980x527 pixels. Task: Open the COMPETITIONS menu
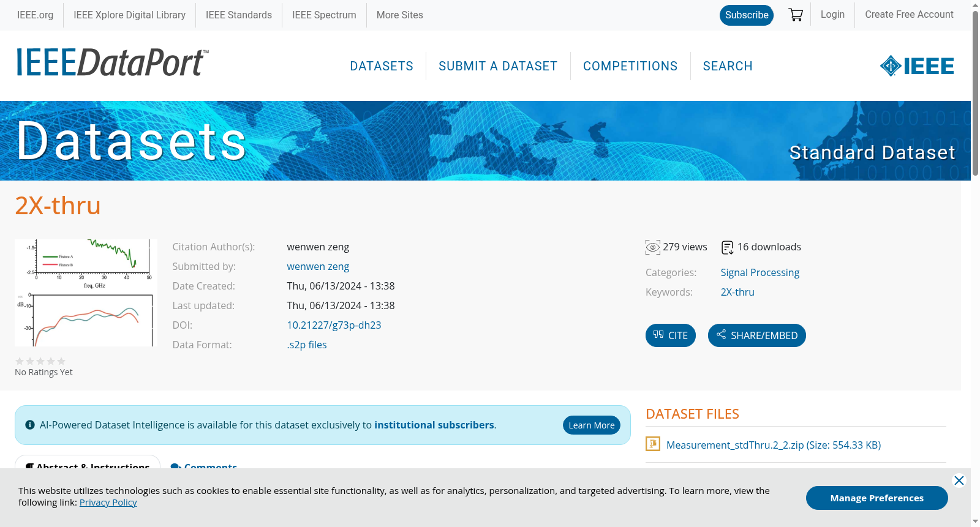630,66
